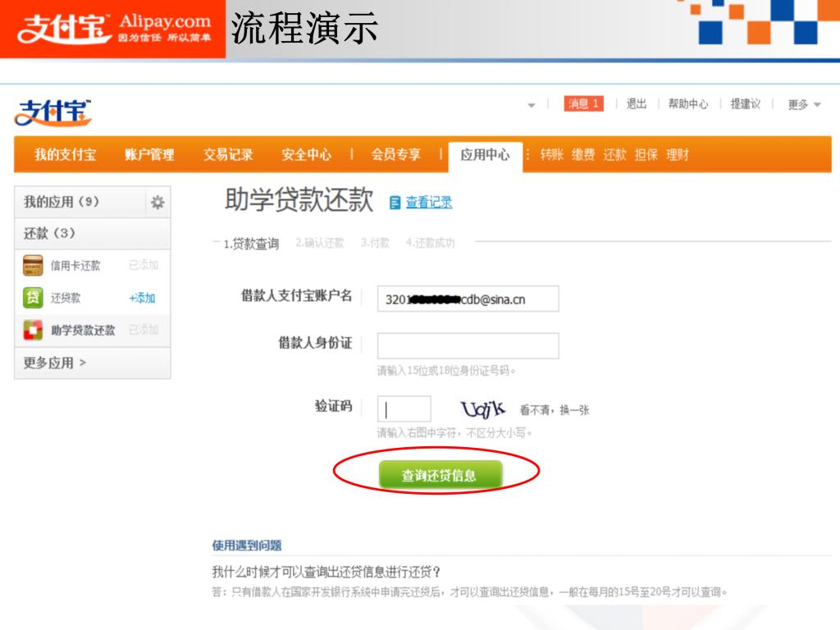Open the 交易记录 menu item
840x630 pixels.
point(228,154)
